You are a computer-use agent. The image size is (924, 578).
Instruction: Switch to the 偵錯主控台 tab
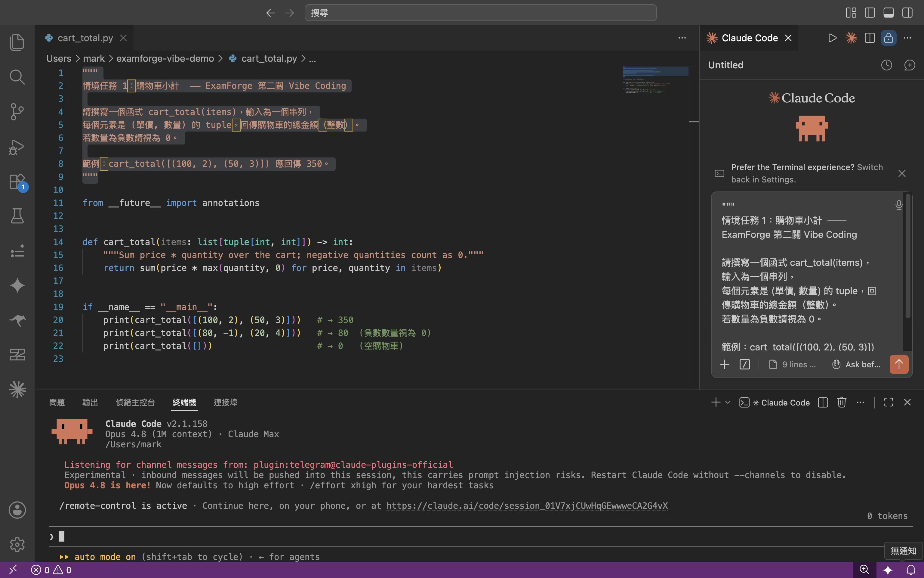tap(135, 402)
